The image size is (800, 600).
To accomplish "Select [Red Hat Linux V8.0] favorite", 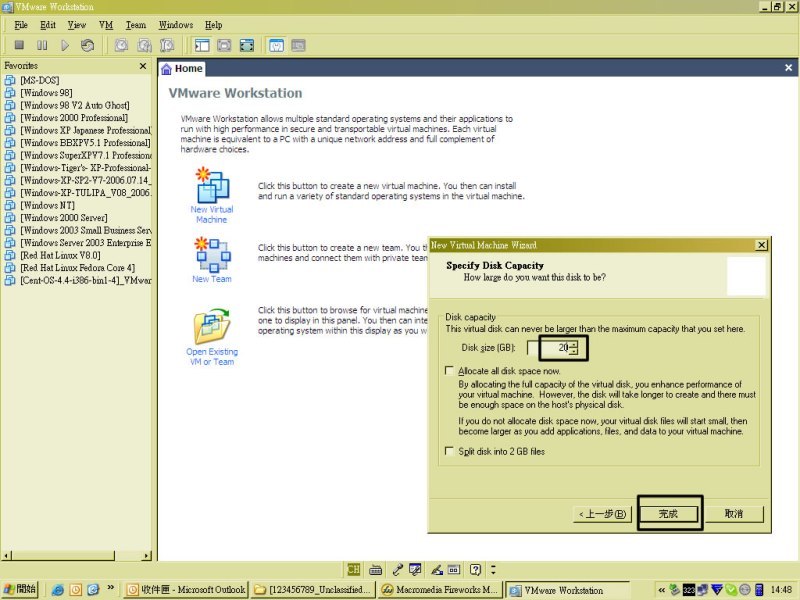I will tap(60, 255).
